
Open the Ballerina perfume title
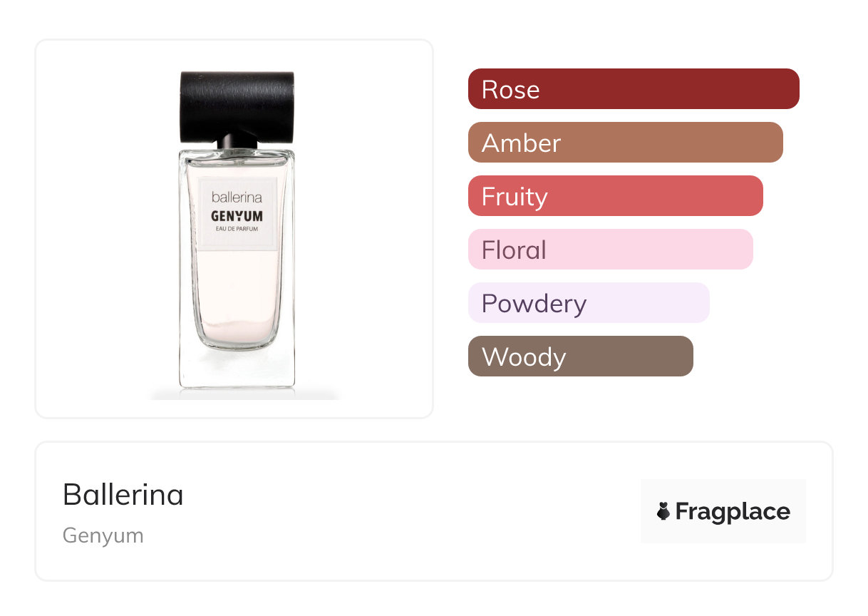tap(123, 494)
